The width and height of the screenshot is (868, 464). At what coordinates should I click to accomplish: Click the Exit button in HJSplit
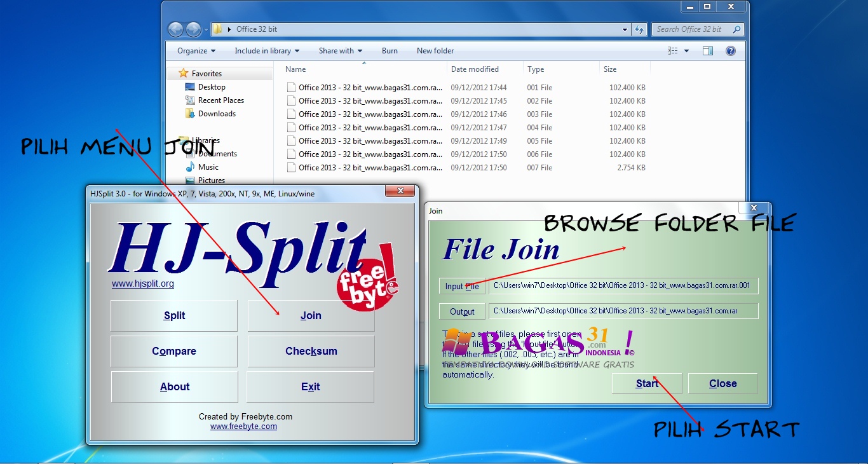pos(310,387)
